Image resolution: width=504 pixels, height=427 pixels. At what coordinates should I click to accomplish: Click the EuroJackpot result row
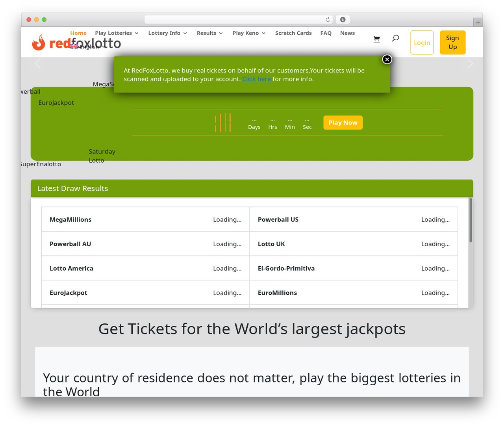point(145,293)
